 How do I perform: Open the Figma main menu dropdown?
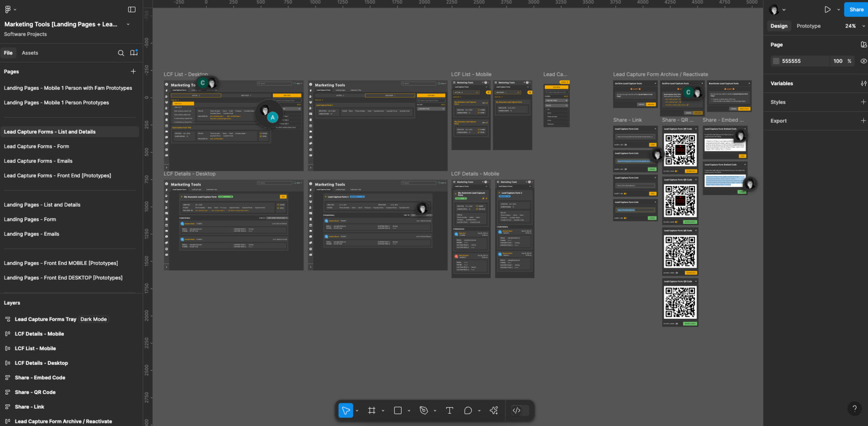(x=10, y=10)
